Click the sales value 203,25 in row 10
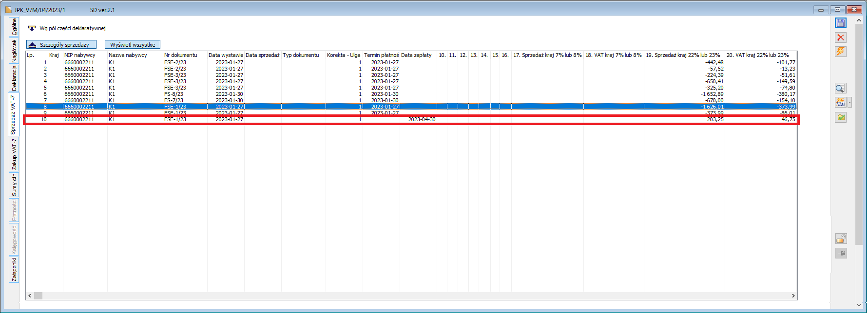Viewport: 868px width, 314px height. click(x=715, y=119)
